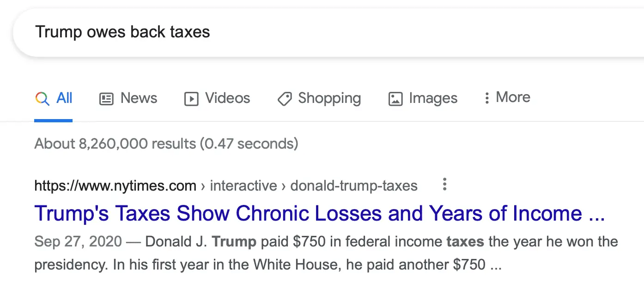Go to the Shopping tab
Viewport: 644px width, 288px height.
pos(329,98)
